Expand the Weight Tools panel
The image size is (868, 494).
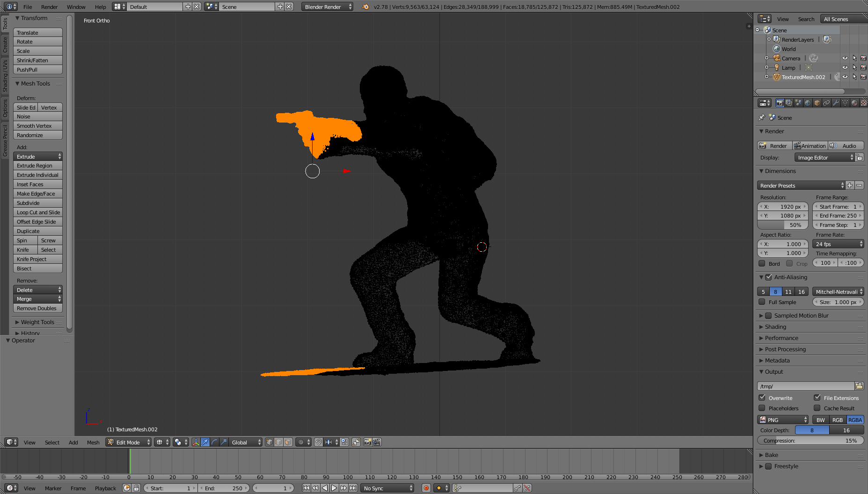37,322
